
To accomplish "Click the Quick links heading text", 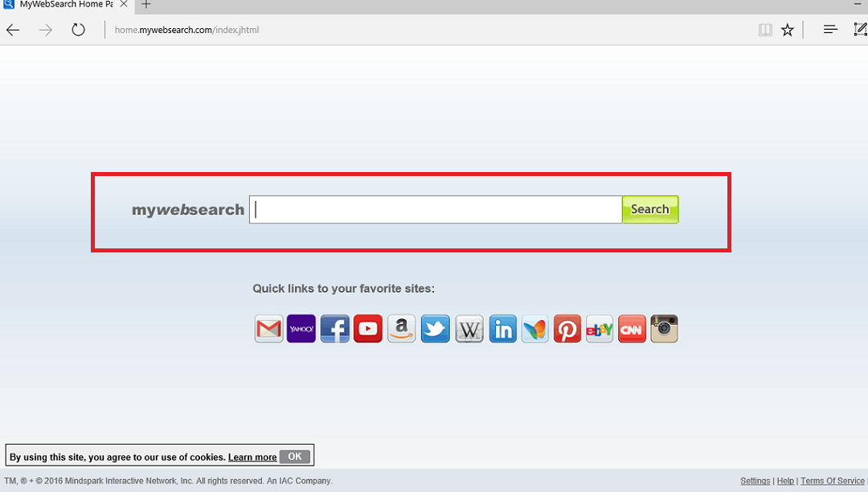I will [343, 289].
